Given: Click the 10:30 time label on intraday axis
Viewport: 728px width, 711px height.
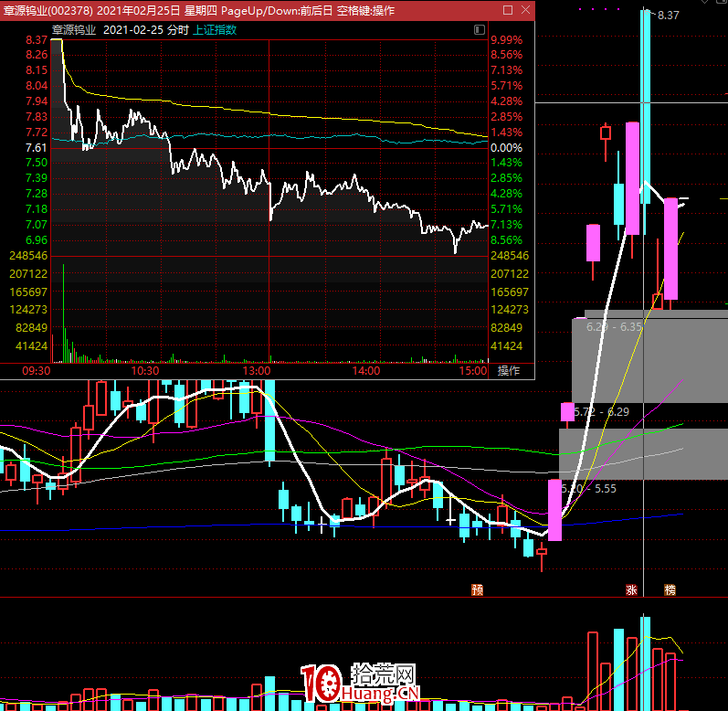Looking at the screenshot, I should pos(145,371).
